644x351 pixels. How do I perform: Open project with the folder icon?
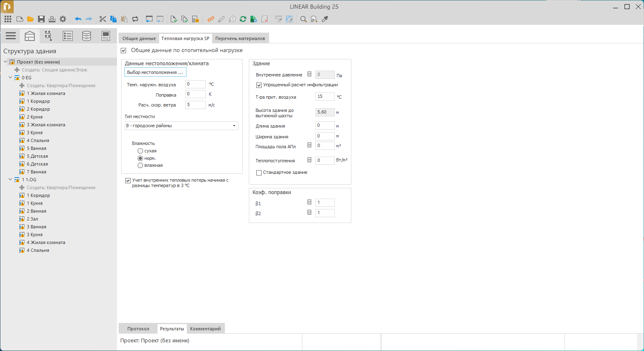click(x=30, y=19)
